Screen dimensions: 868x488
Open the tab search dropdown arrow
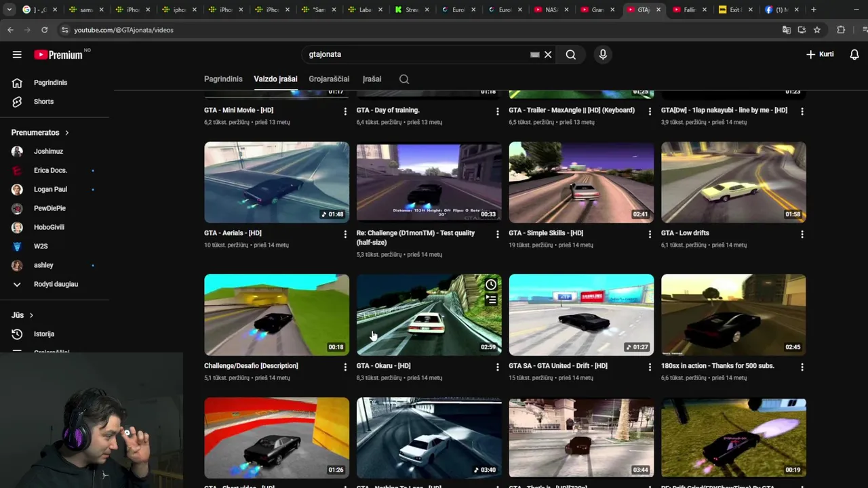[9, 9]
